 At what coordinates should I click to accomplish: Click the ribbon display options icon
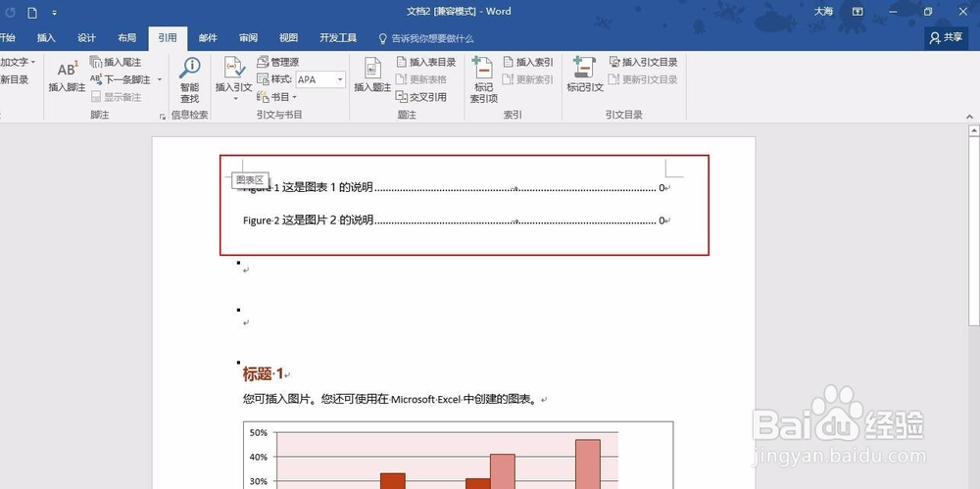tap(857, 11)
